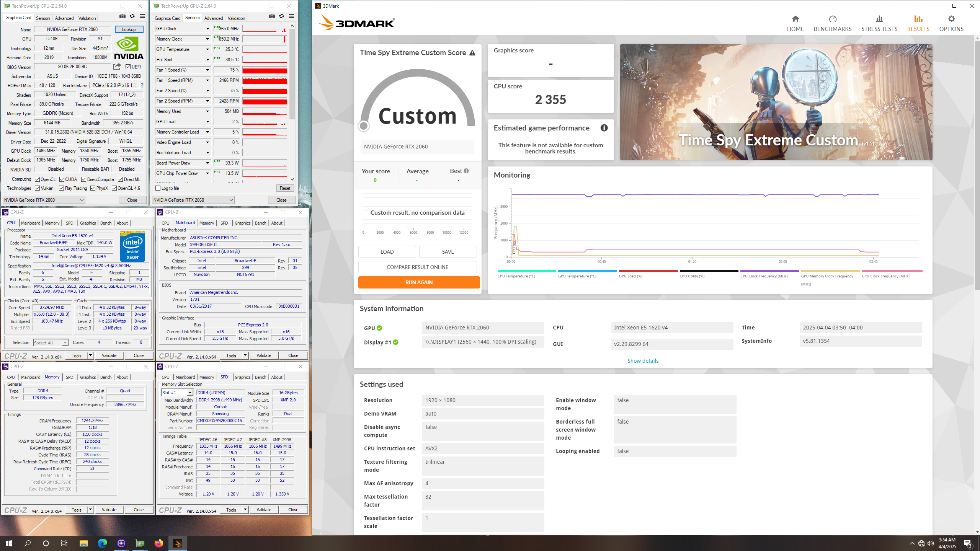Viewport: 980px width, 551px height.
Task: Open 3DMark Results section
Action: click(918, 23)
